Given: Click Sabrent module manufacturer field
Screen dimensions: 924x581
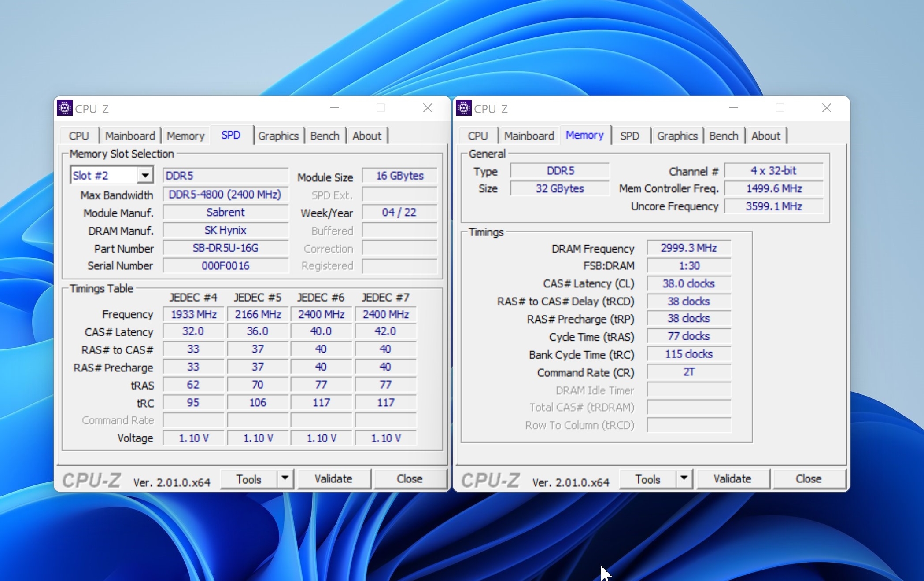Looking at the screenshot, I should 225,212.
